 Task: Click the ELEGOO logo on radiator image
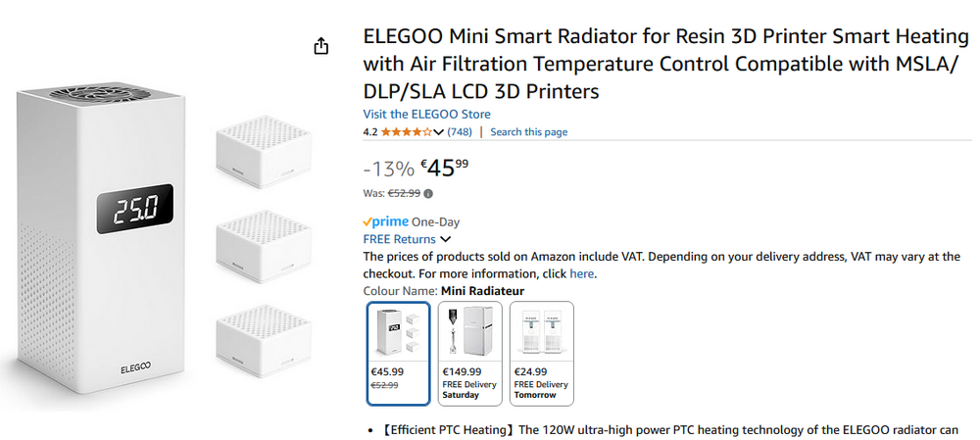[x=136, y=369]
